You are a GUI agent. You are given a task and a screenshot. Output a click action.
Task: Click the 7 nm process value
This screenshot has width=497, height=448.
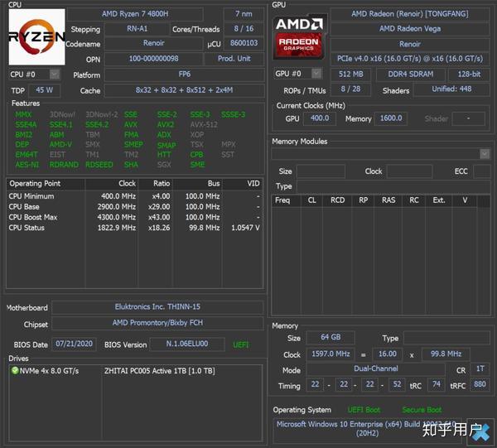(244, 14)
